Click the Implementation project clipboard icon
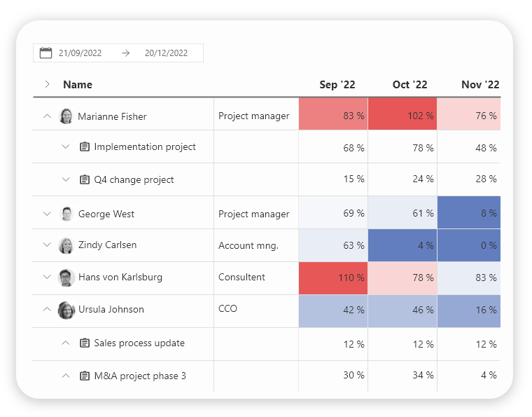532x417 pixels. click(85, 146)
